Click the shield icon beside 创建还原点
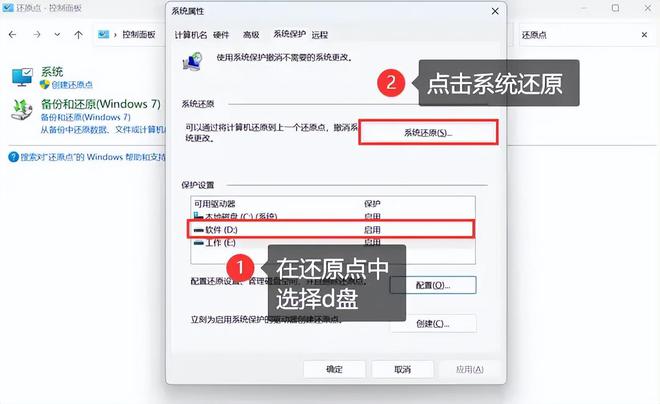 (x=45, y=85)
